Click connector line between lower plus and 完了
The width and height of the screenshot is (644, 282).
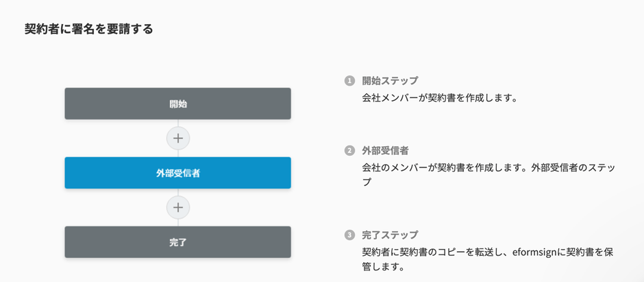point(178,222)
